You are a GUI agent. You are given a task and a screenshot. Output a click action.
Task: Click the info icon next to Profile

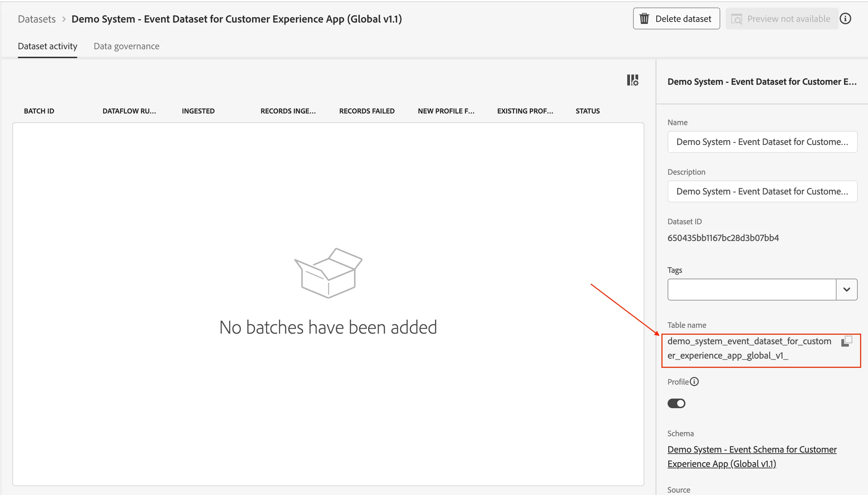(x=694, y=382)
